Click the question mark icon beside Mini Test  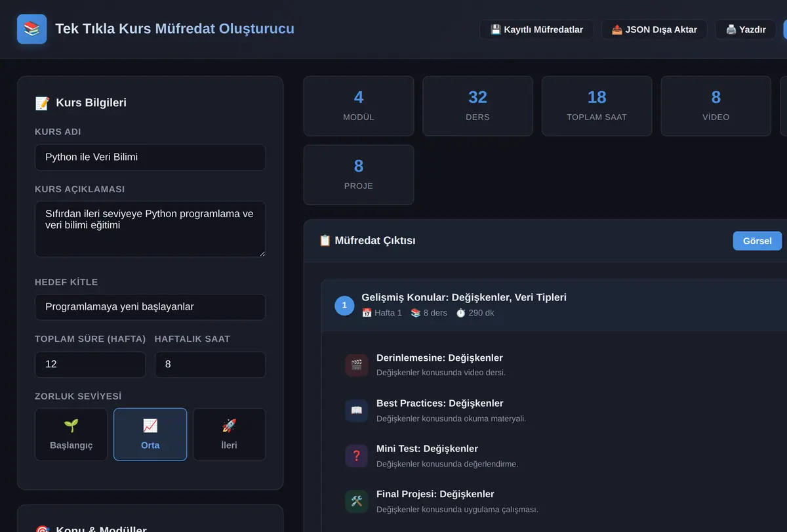tap(357, 456)
